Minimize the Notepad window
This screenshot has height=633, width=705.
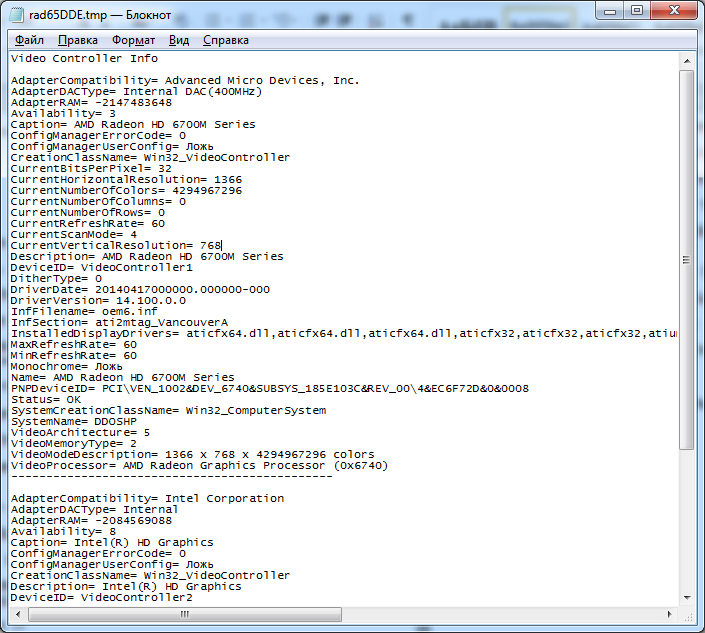point(610,11)
